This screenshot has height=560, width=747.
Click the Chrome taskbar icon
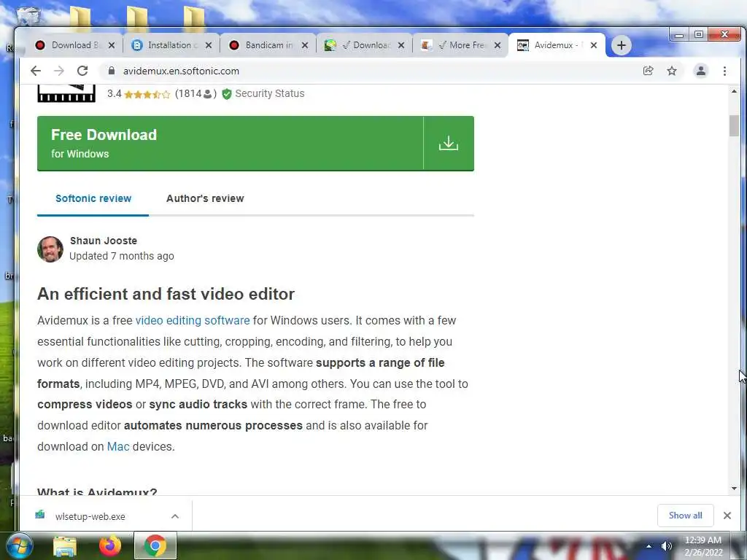155,545
